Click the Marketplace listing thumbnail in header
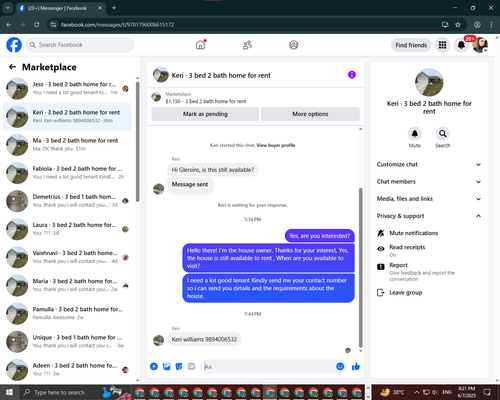Image resolution: width=500 pixels, height=400 pixels. (x=156, y=97)
